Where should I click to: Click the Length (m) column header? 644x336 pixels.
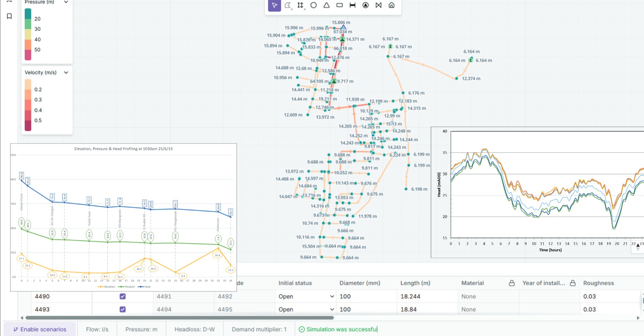[x=415, y=283]
